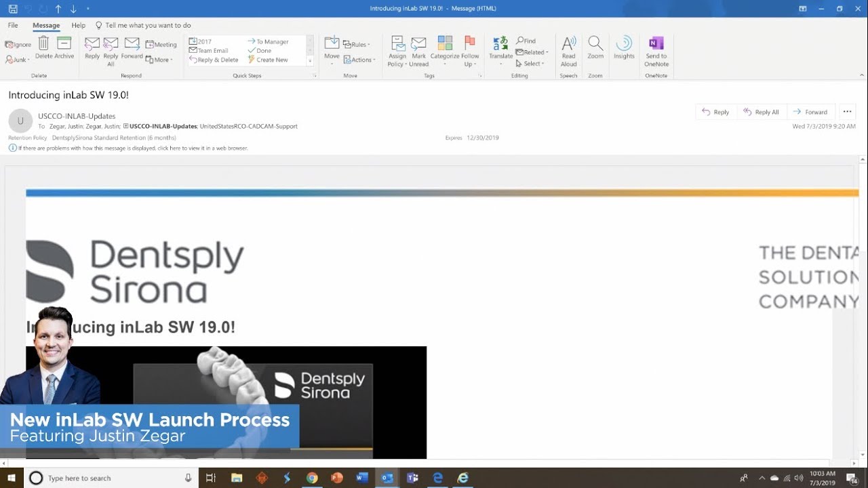Open Insights
Screen dimensions: 868x488
624,47
